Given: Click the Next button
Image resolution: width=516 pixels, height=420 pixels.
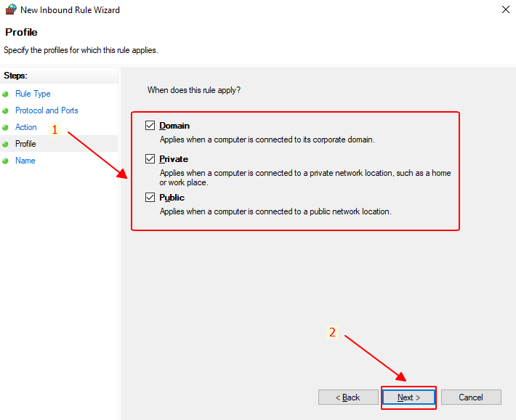Looking at the screenshot, I should point(408,397).
